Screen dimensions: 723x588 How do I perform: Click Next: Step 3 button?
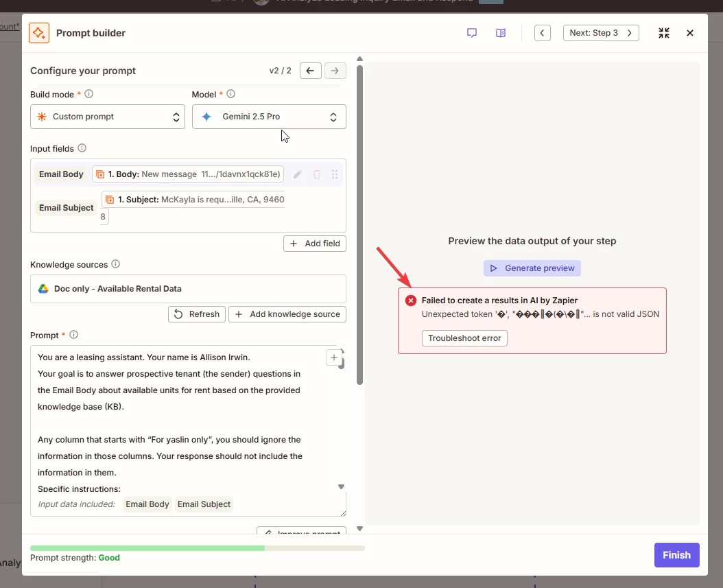(x=601, y=33)
